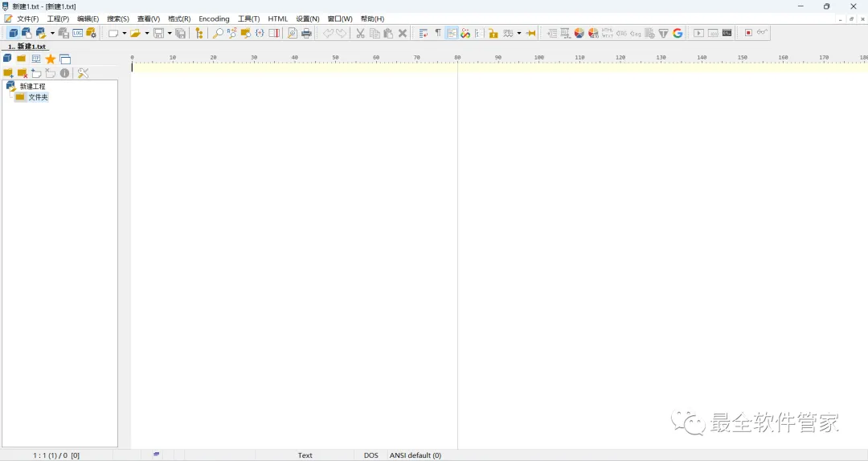Switch to the favorites star panel tab
Viewport: 868px width, 461px height.
tap(51, 59)
